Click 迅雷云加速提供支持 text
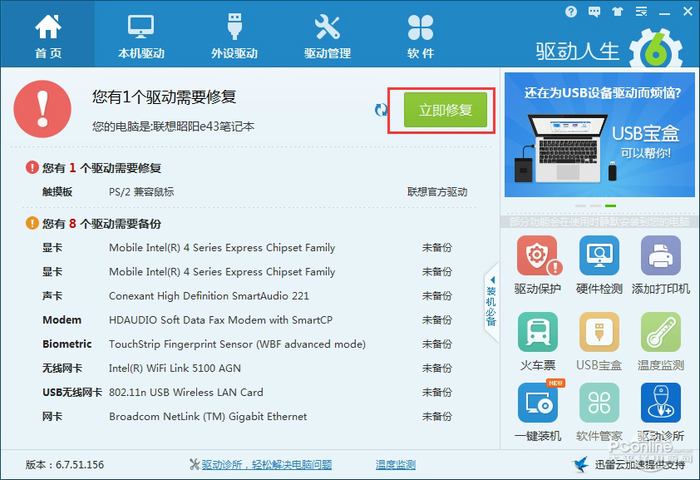 tap(640, 465)
